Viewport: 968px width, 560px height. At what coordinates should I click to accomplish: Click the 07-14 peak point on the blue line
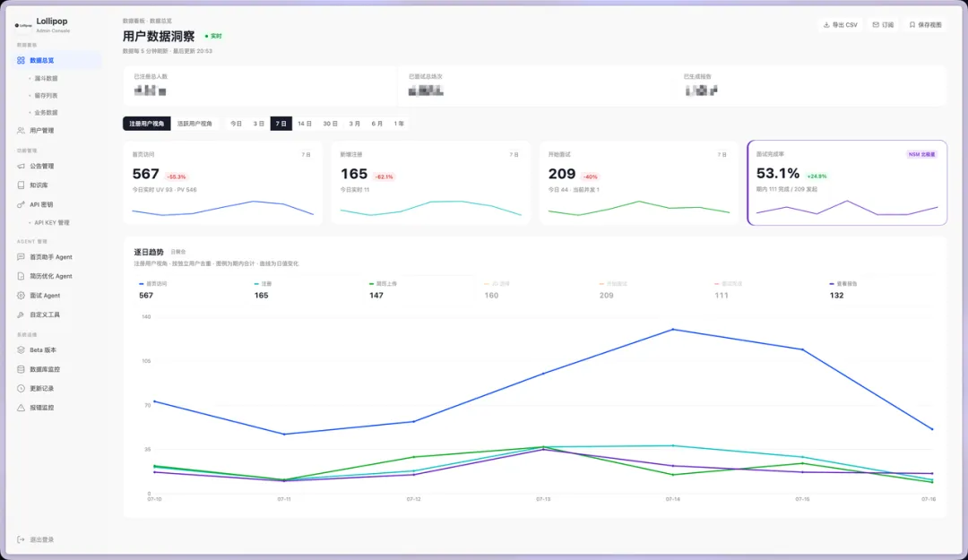pyautogui.click(x=673, y=330)
